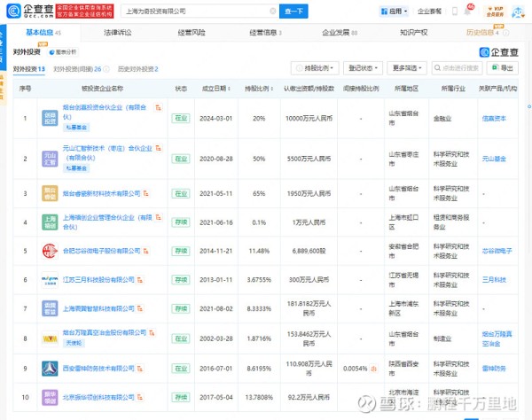Open the indirect holding chain icon next to 0.0054%
This screenshot has width=532, height=420.
click(374, 369)
